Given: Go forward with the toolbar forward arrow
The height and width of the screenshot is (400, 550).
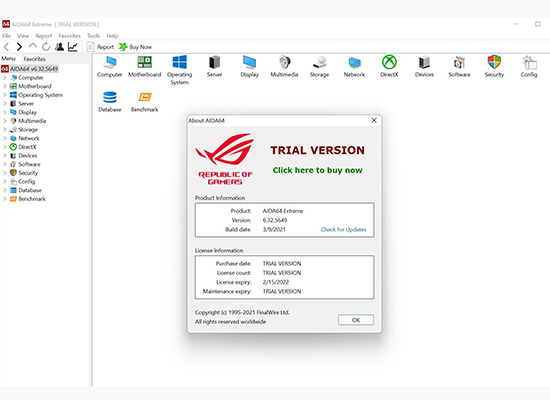Looking at the screenshot, I should point(19,47).
